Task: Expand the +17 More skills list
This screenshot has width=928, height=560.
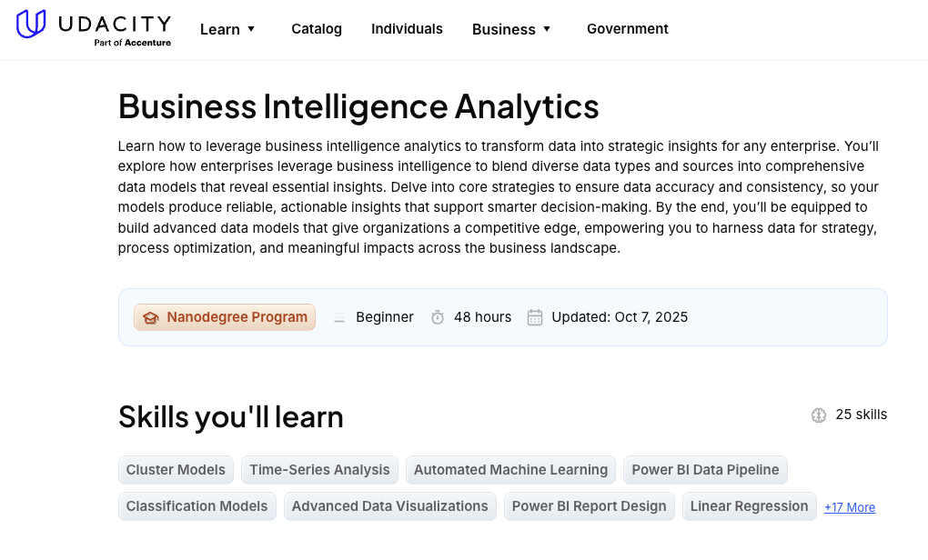Action: 849,507
